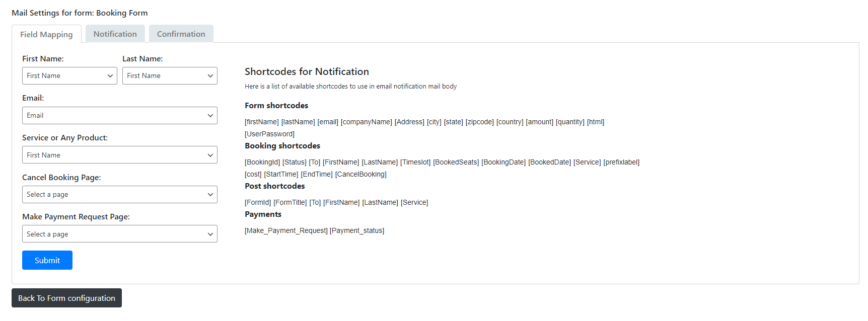Click the [Make_Payment_Request] shortcode

286,230
